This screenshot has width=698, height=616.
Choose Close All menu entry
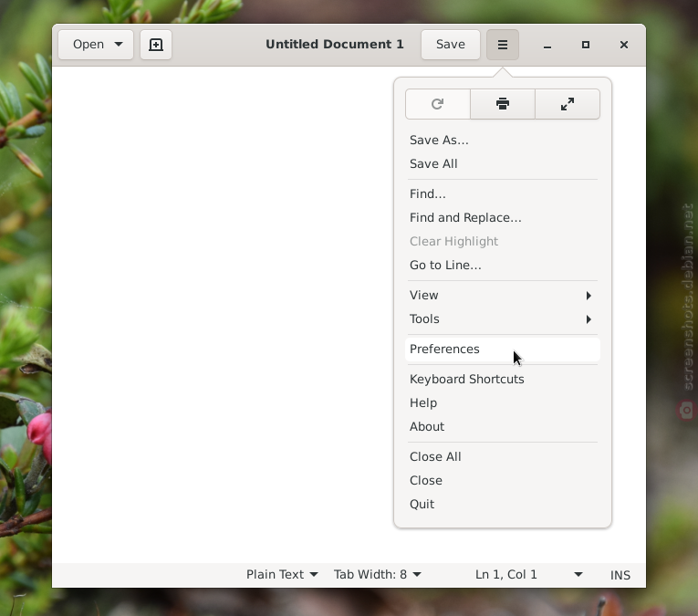[503, 457]
